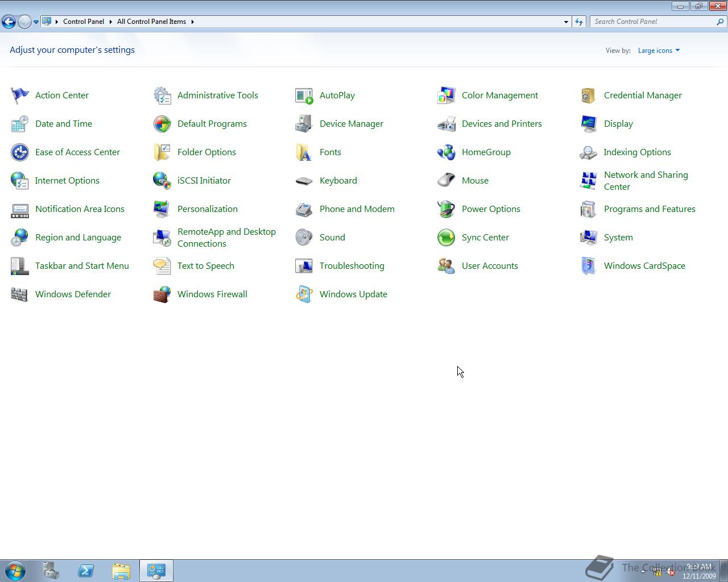Open the Windows Start orb
This screenshot has height=582, width=728.
15,571
